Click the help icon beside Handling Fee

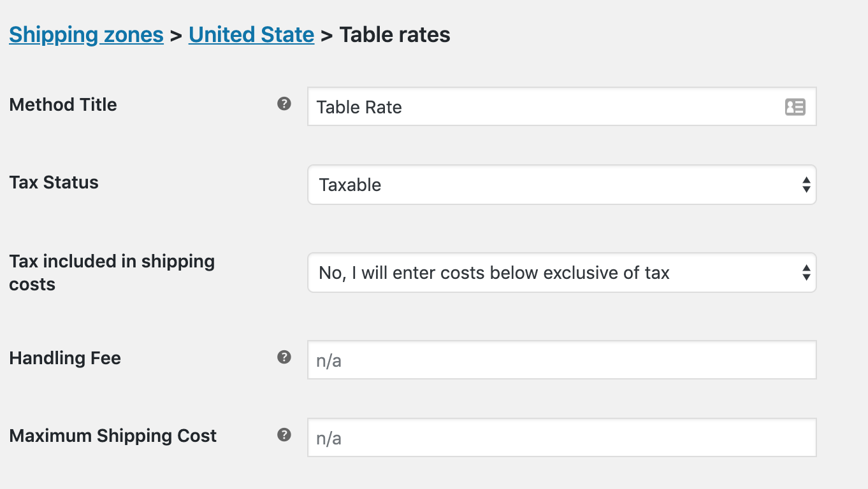(x=283, y=357)
